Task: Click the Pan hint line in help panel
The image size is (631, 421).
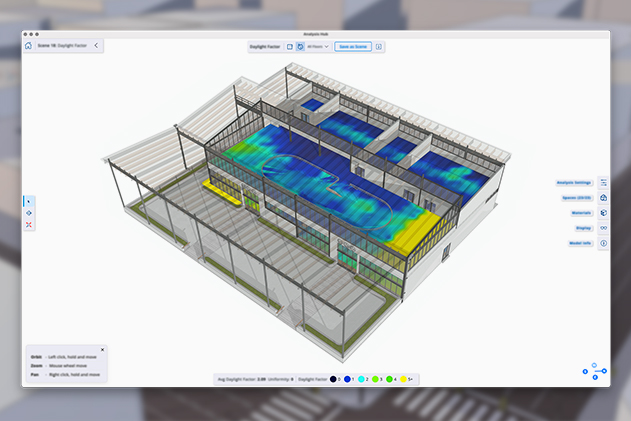Action: 65,375
